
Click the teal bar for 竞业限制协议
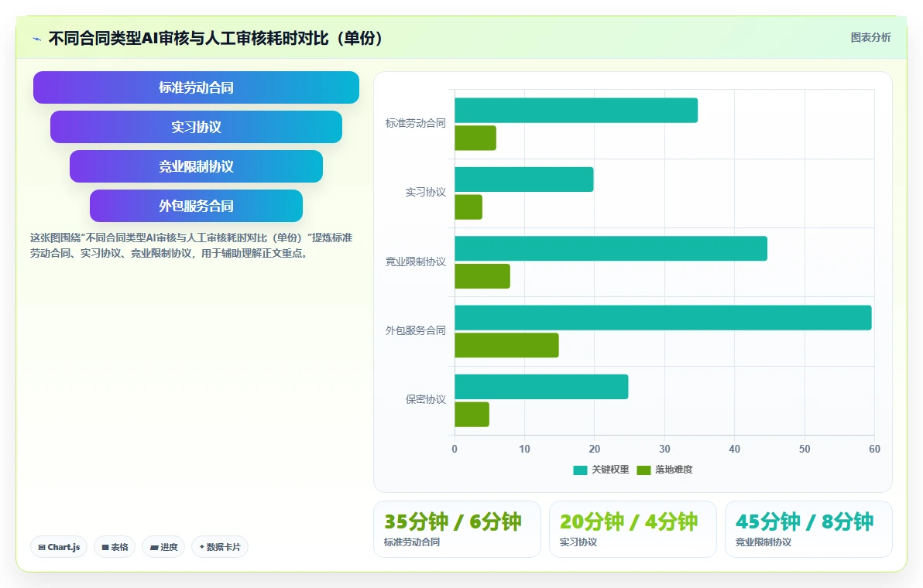611,248
